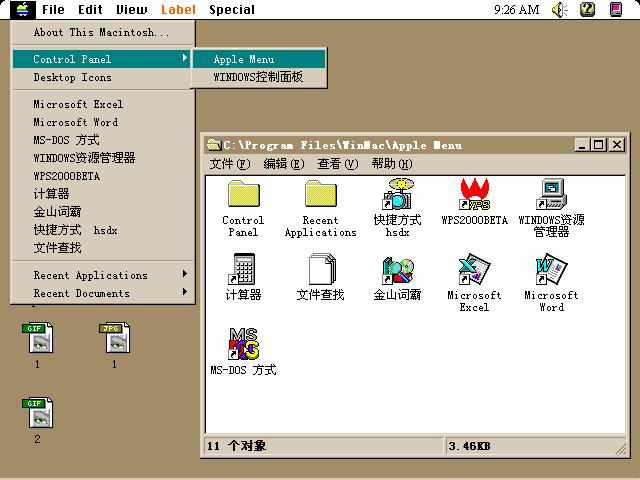This screenshot has width=640, height=480.
Task: Open the View menu
Action: click(131, 9)
